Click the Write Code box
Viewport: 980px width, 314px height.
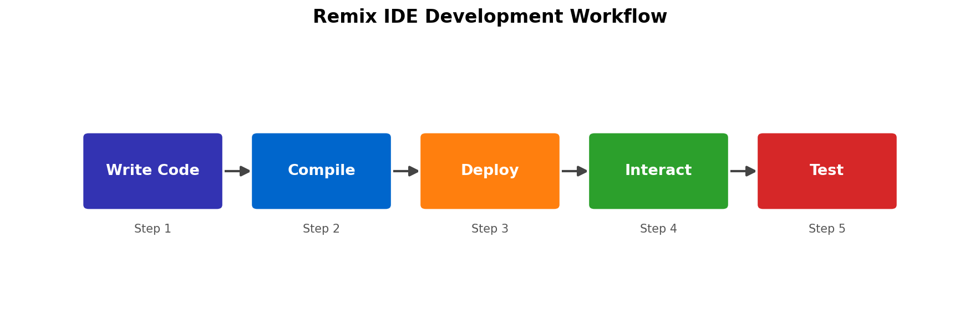coord(153,171)
